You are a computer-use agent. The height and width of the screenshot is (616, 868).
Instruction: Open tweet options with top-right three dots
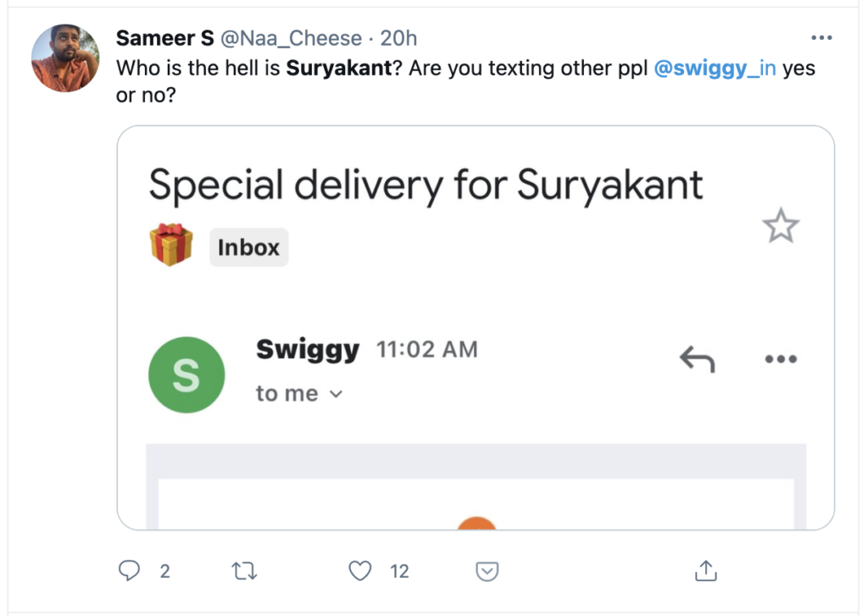pos(821,38)
